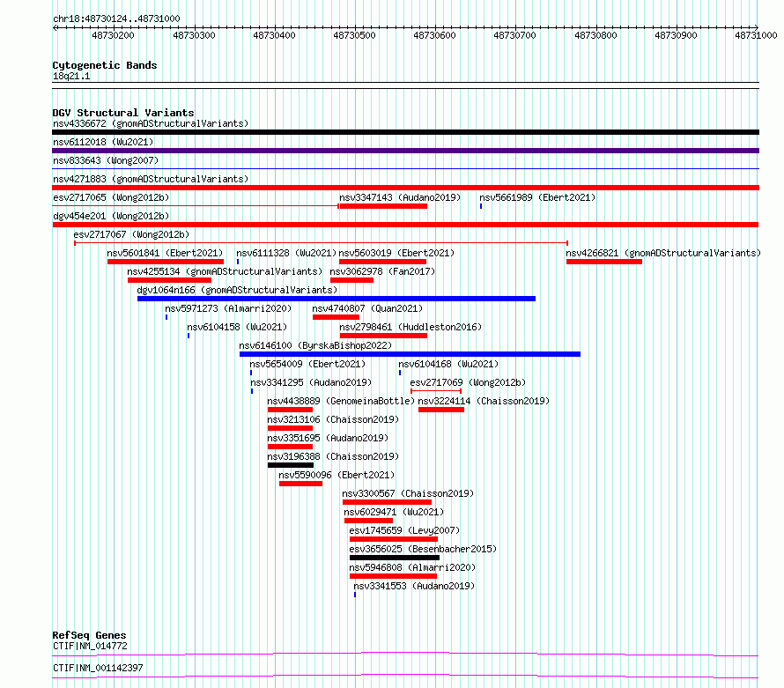784x688 pixels.
Task: Click ruler position 48730800
Action: click(595, 35)
